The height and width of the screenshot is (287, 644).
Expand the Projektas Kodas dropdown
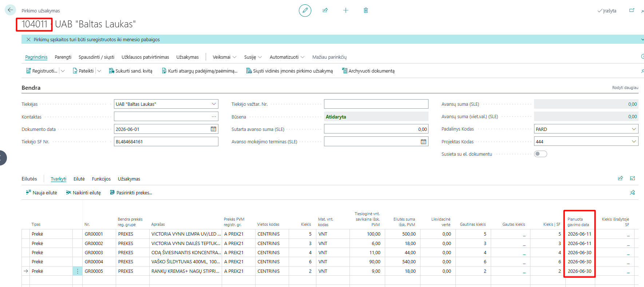(x=634, y=141)
